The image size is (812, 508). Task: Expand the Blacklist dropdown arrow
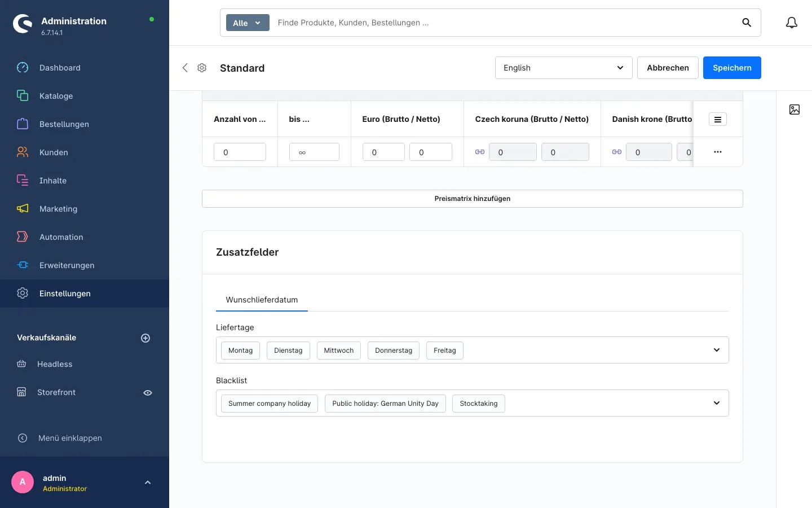(x=717, y=403)
